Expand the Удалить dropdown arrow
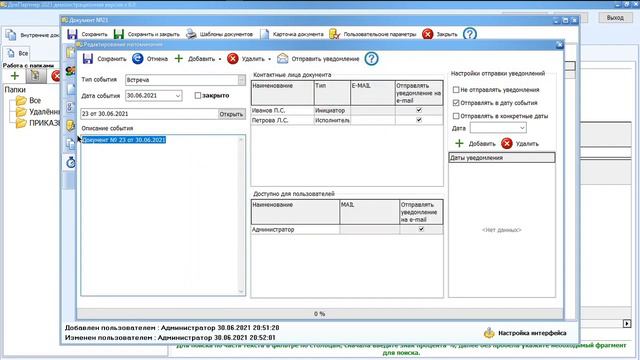Viewport: 640px width, 360px height. coord(269,59)
